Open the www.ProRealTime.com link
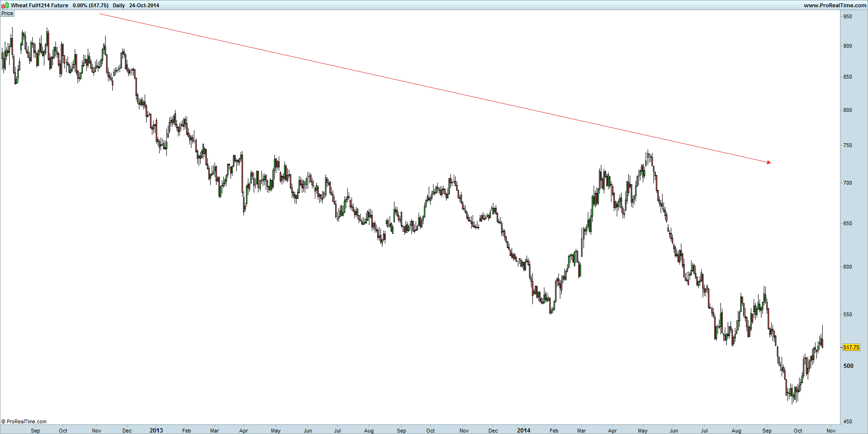 pyautogui.click(x=835, y=5)
